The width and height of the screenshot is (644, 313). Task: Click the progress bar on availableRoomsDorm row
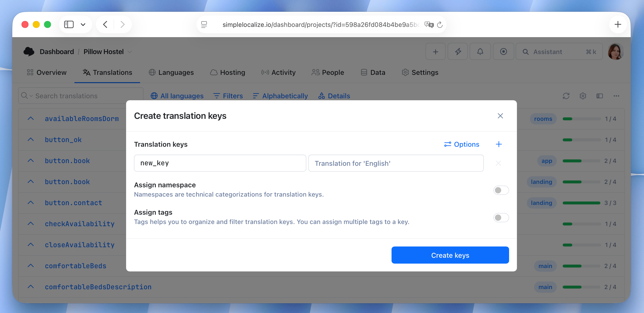pos(581,119)
